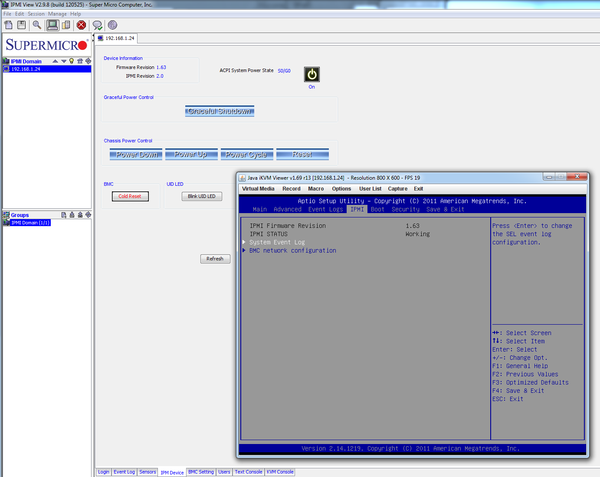Select 192.168.1.24 in IPMI Domain list

(29, 69)
